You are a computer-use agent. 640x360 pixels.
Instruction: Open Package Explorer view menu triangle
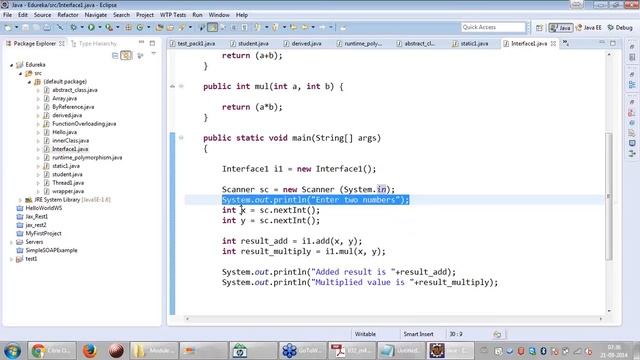[153, 54]
